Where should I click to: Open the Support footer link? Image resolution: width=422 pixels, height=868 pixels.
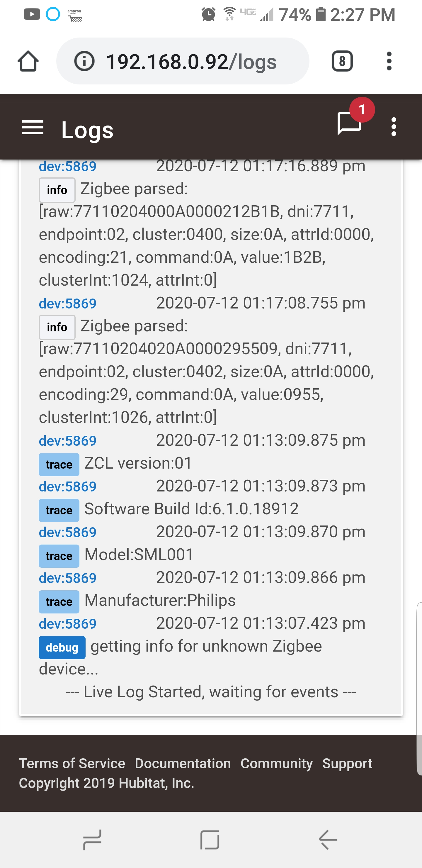click(347, 763)
